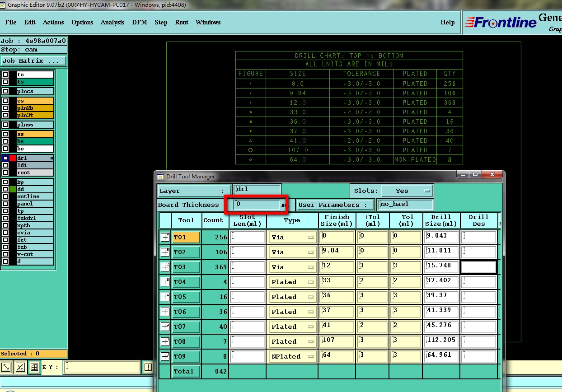Screen dimensions: 562x392
Task: Toggle the checkbox for layer plncs
Action: click(5, 91)
